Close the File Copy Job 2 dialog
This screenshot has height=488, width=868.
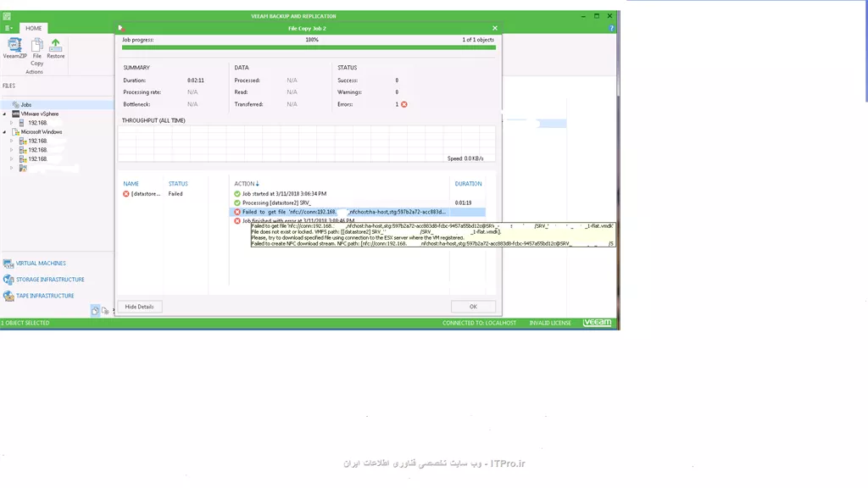tap(495, 28)
